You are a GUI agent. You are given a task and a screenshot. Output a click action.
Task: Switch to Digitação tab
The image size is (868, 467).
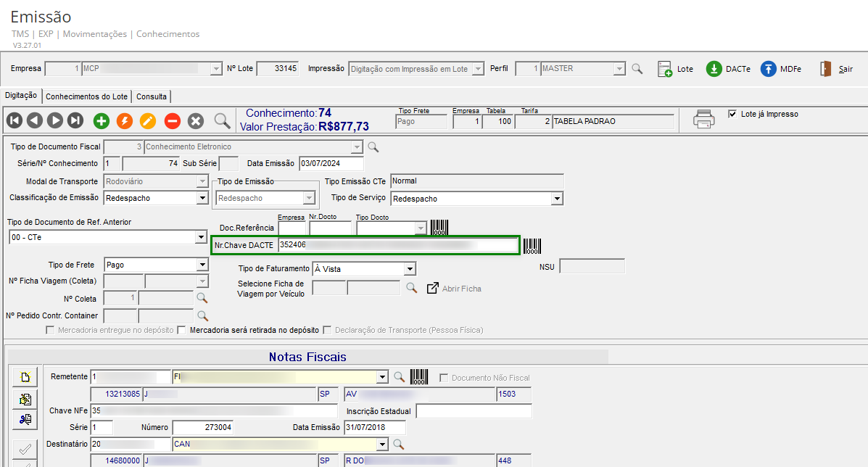coord(21,96)
